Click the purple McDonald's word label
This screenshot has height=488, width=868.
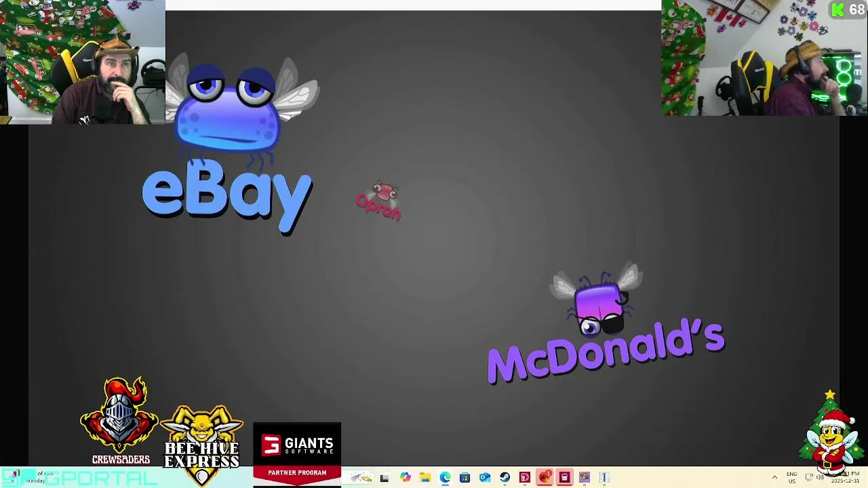606,353
